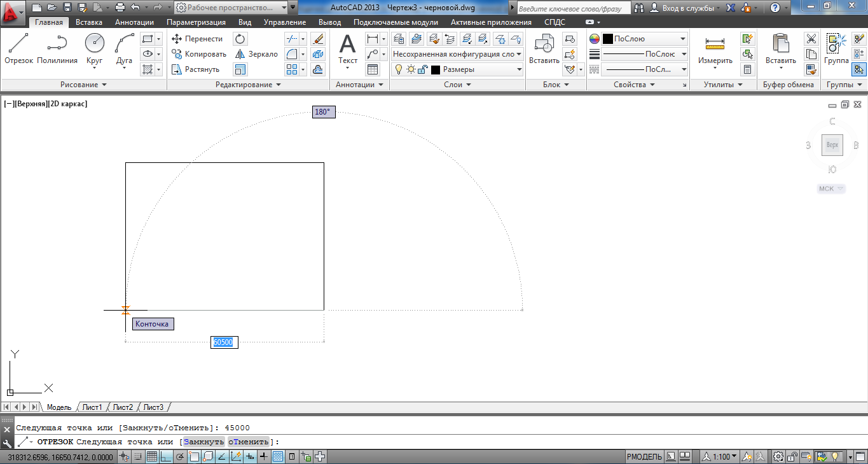Select the Текст annotation tool

tap(347, 51)
